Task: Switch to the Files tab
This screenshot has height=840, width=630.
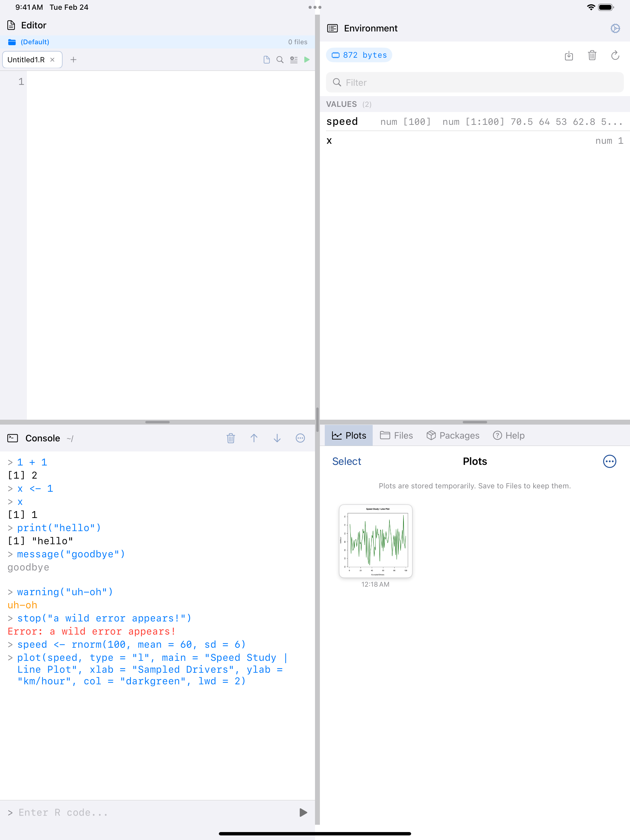Action: (x=396, y=435)
